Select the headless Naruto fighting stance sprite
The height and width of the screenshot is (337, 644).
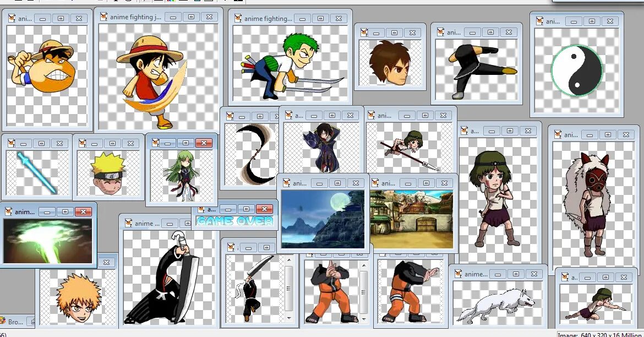411,291
